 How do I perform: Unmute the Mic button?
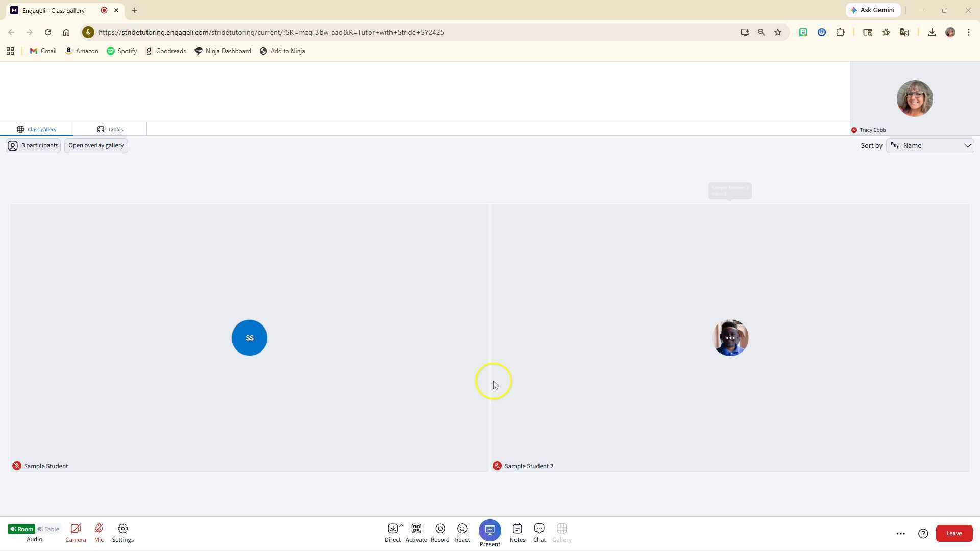[x=99, y=533]
